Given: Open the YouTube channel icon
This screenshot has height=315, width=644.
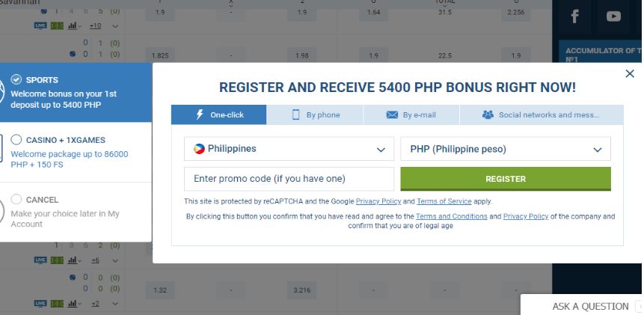Looking at the screenshot, I should (x=614, y=16).
